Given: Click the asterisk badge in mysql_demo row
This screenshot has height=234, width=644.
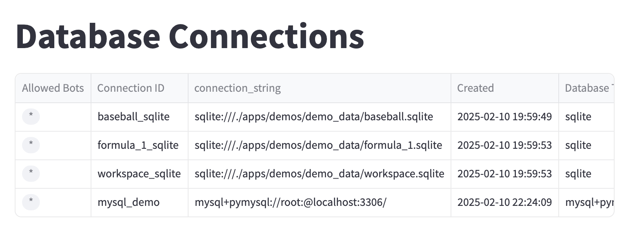Looking at the screenshot, I should point(31,202).
